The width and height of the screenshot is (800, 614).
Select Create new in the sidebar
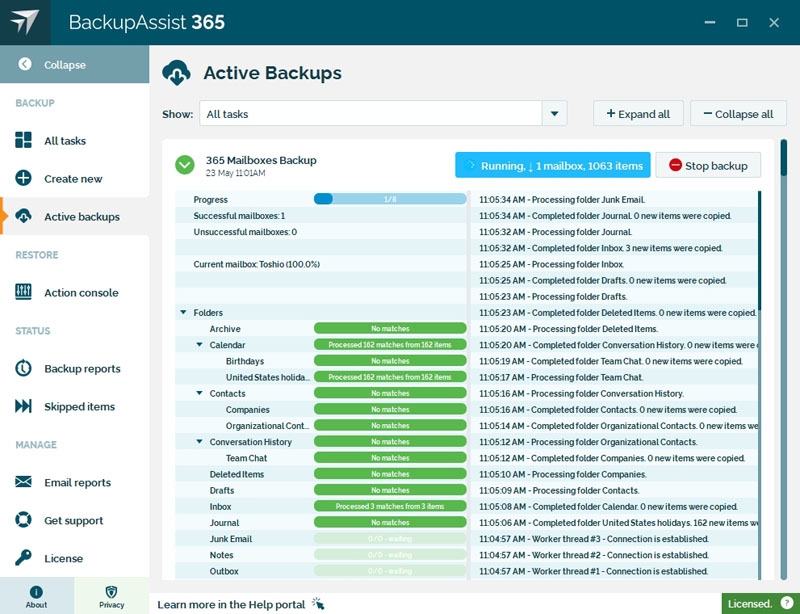pyautogui.click(x=73, y=179)
